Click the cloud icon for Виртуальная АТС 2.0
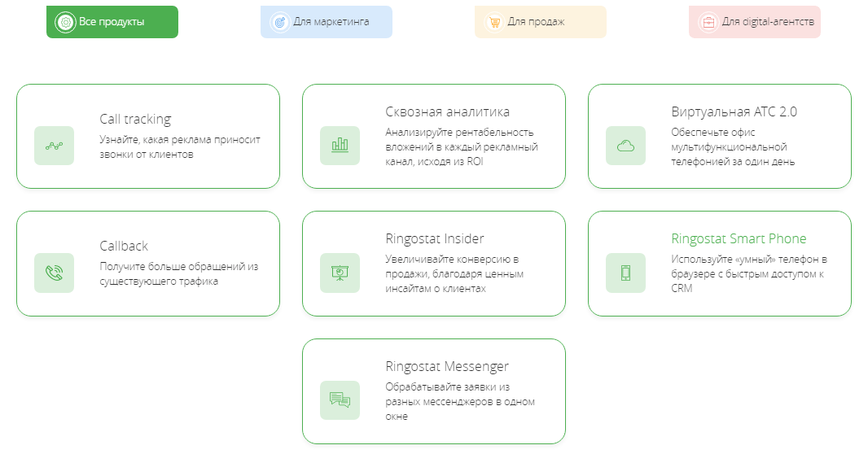This screenshot has width=868, height=454. [x=625, y=146]
